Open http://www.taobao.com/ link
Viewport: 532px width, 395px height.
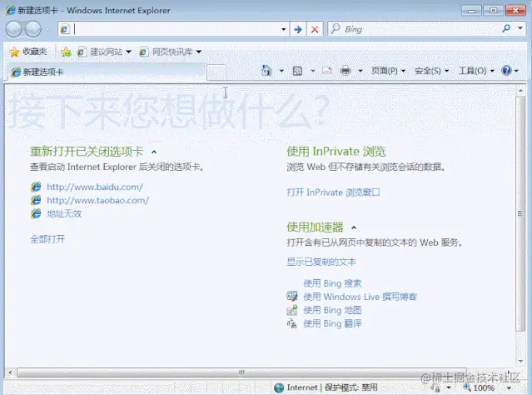[97, 200]
